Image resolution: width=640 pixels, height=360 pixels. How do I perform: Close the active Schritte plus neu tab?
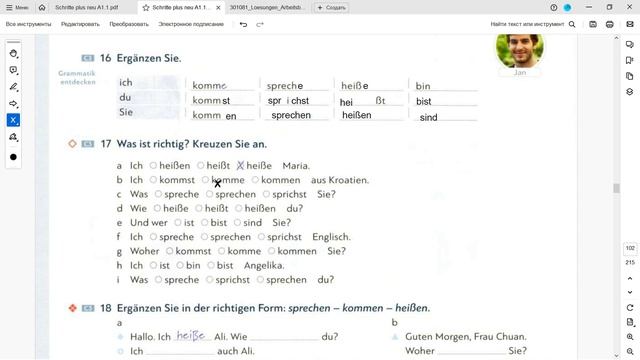pyautogui.click(x=218, y=8)
